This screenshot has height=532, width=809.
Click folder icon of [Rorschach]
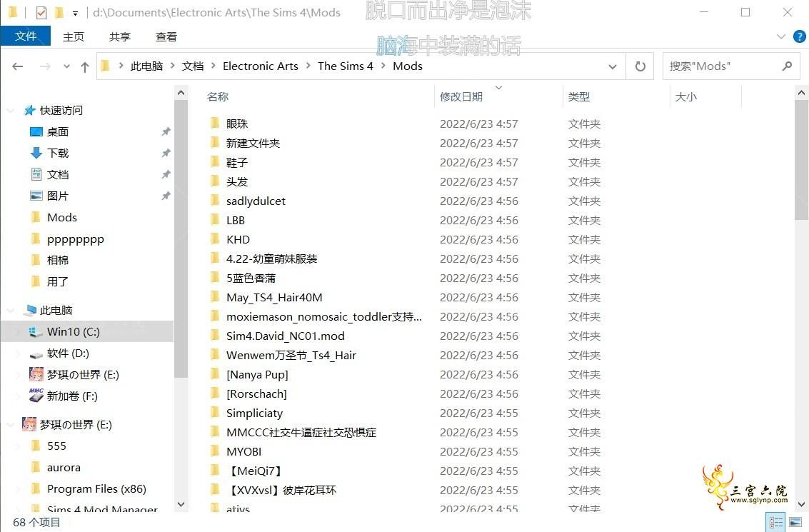[x=215, y=393]
